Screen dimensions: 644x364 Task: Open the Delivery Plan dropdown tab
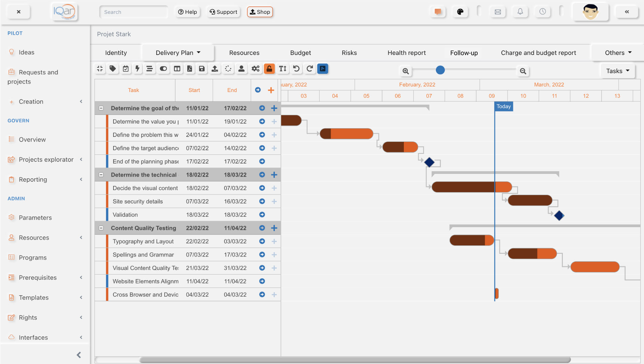point(178,53)
